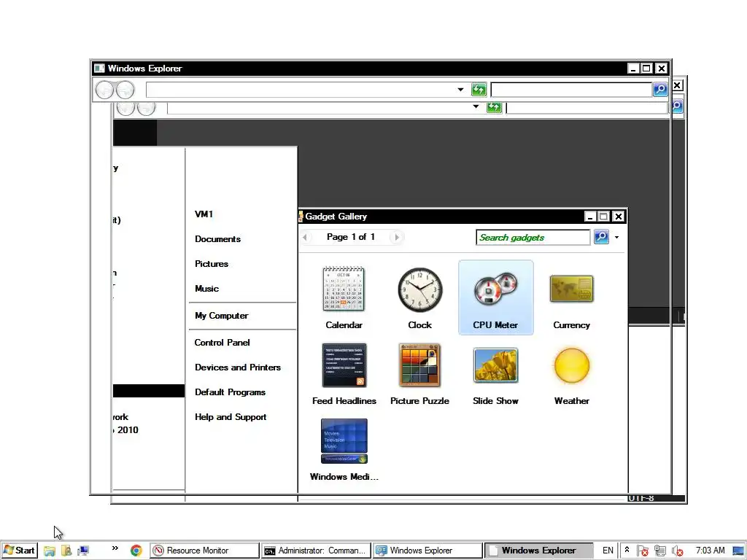The width and height of the screenshot is (747, 560).
Task: Click the front Windows Explorer search box
Action: tap(571, 90)
